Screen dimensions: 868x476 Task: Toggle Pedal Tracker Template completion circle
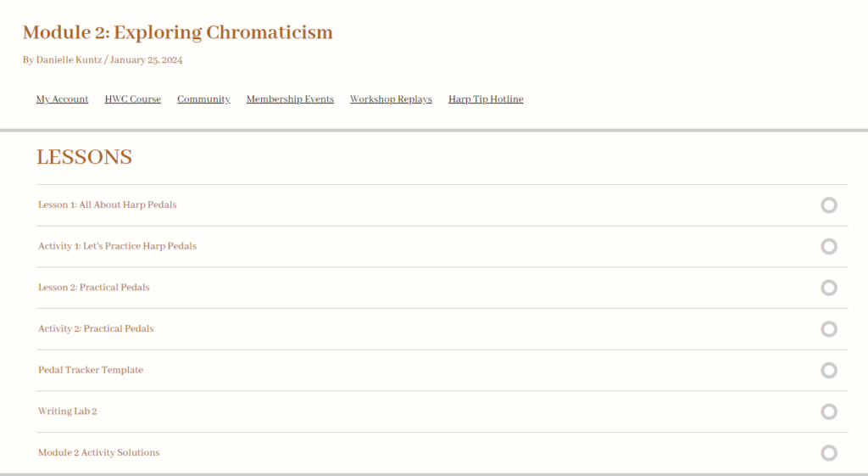click(x=829, y=370)
